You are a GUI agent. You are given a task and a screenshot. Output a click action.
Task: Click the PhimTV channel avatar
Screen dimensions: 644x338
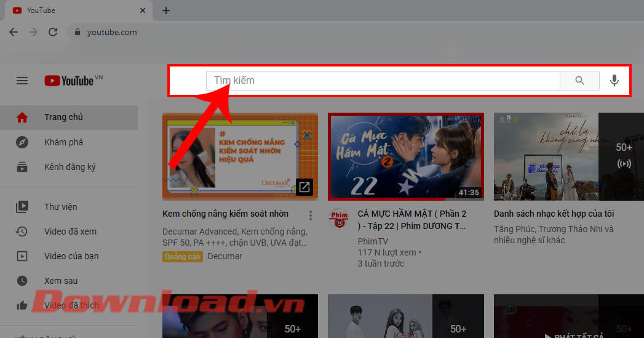(340, 219)
